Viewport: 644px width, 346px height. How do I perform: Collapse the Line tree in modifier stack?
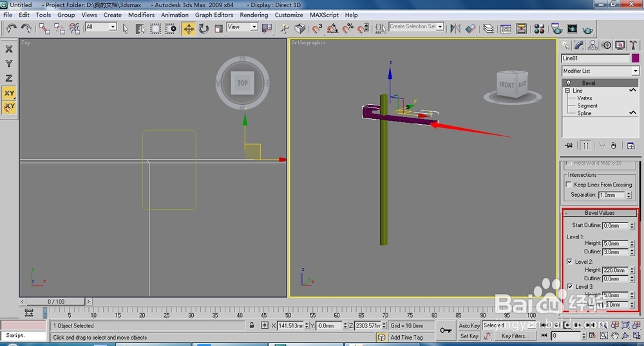[x=567, y=91]
